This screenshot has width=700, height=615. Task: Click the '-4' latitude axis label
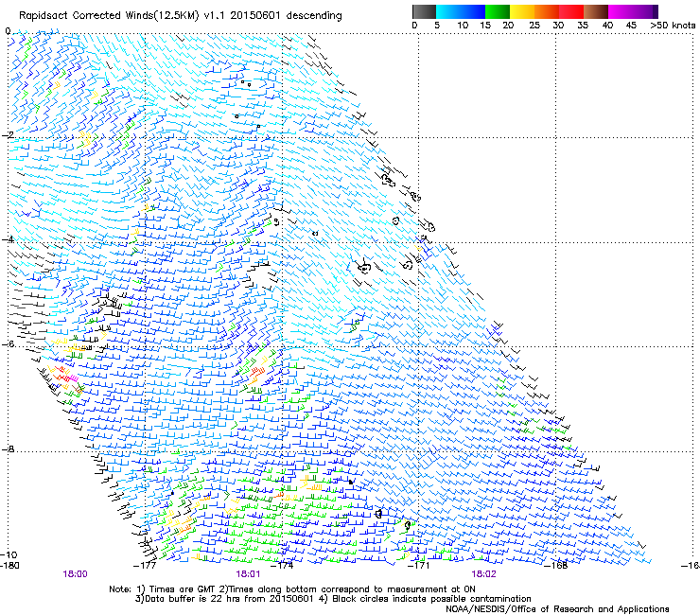pos(7,239)
